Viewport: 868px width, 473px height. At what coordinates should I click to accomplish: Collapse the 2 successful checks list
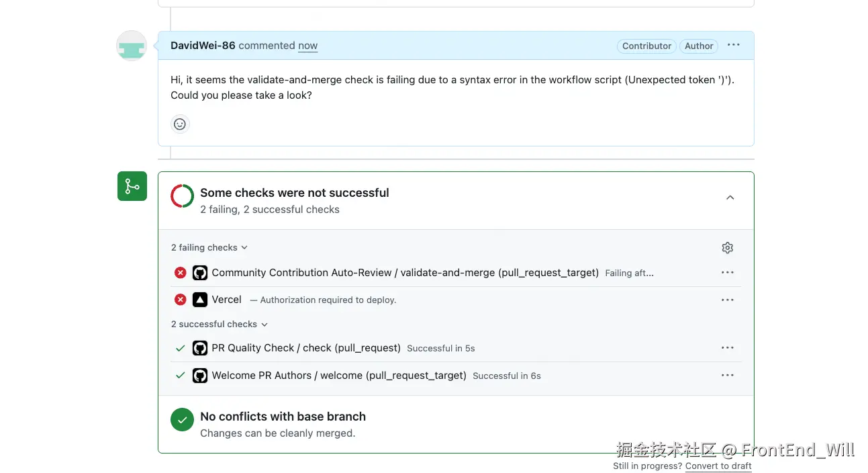(220, 325)
